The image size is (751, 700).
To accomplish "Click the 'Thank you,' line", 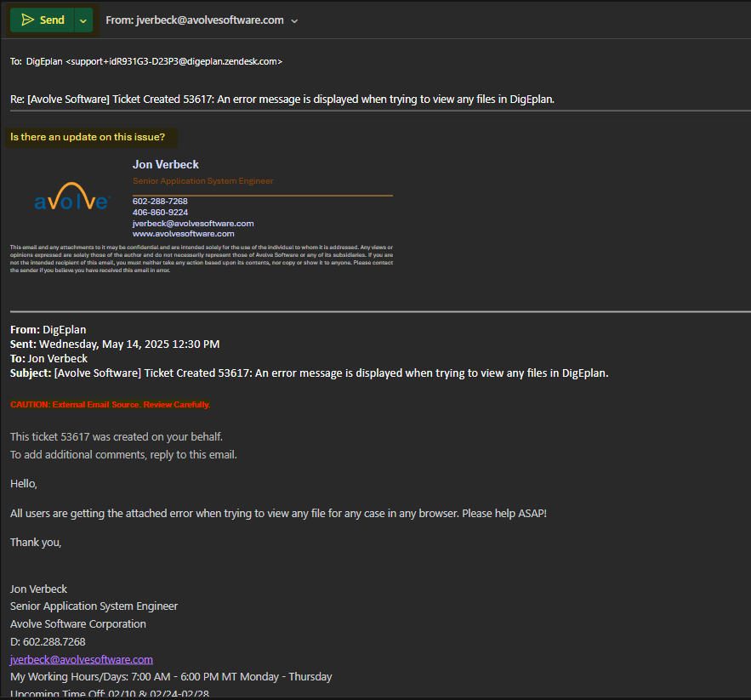I will [36, 543].
